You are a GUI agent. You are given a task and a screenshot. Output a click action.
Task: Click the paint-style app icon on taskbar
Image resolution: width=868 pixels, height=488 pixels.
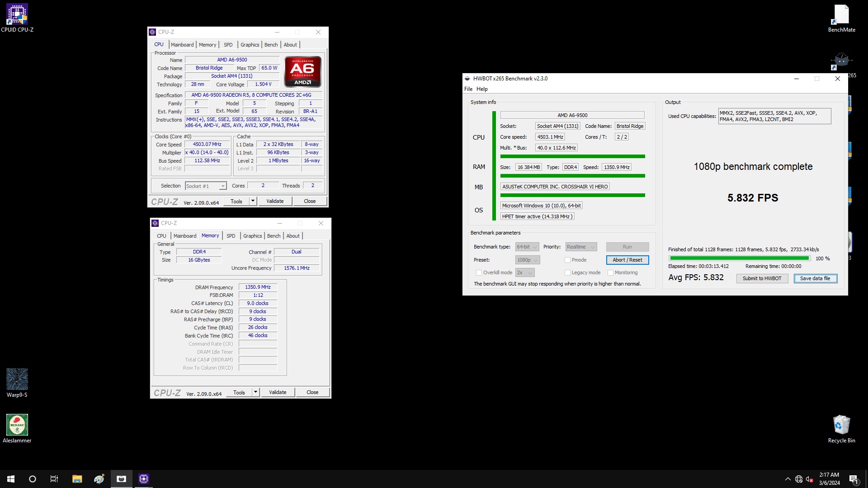99,479
